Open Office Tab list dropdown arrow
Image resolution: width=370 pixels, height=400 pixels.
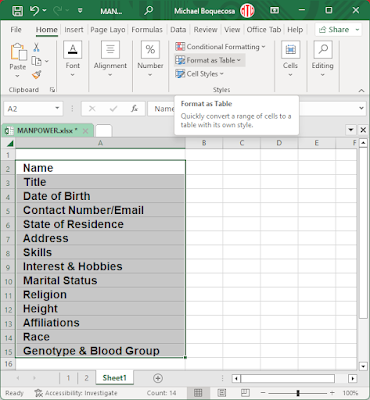[x=351, y=130]
